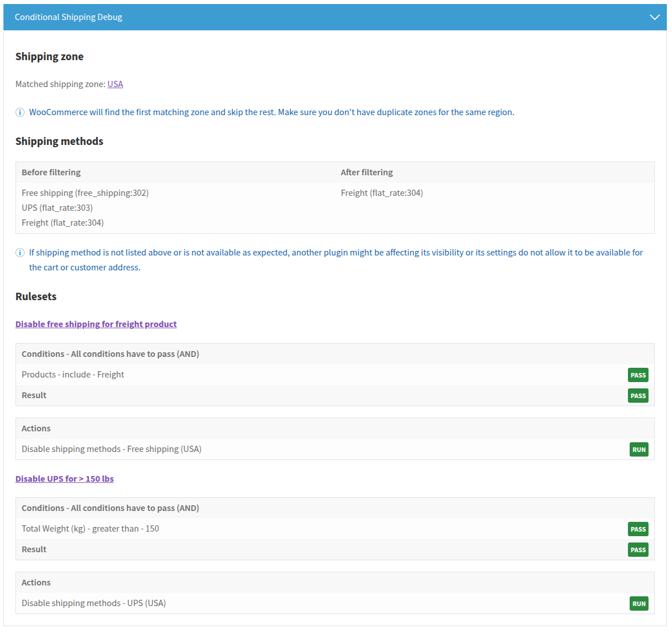Open 'Disable free shipping for freight product' ruleset
The image size is (672, 633).
(96, 324)
